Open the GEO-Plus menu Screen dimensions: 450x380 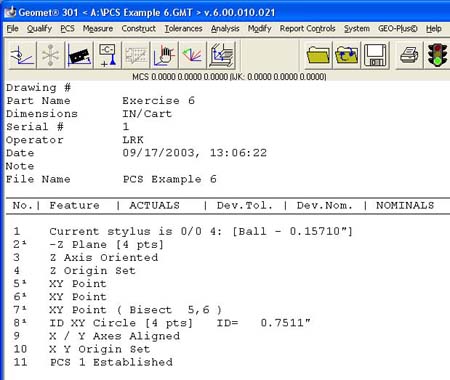398,29
